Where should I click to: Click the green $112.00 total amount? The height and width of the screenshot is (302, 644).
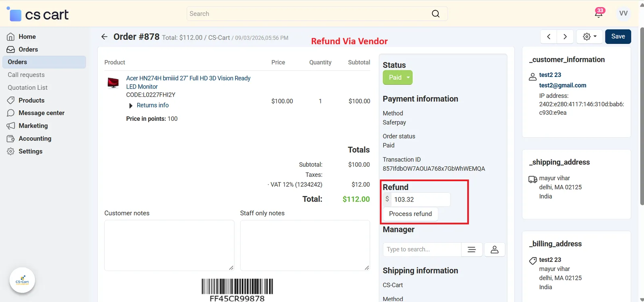tap(356, 199)
